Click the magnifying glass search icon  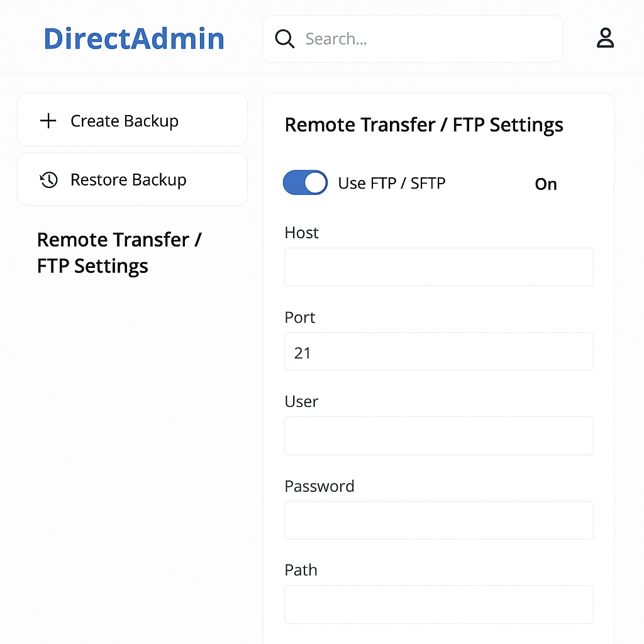coord(285,39)
